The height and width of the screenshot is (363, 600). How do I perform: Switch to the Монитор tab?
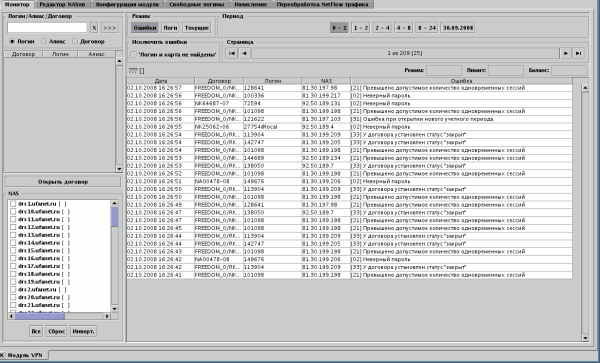(17, 4)
